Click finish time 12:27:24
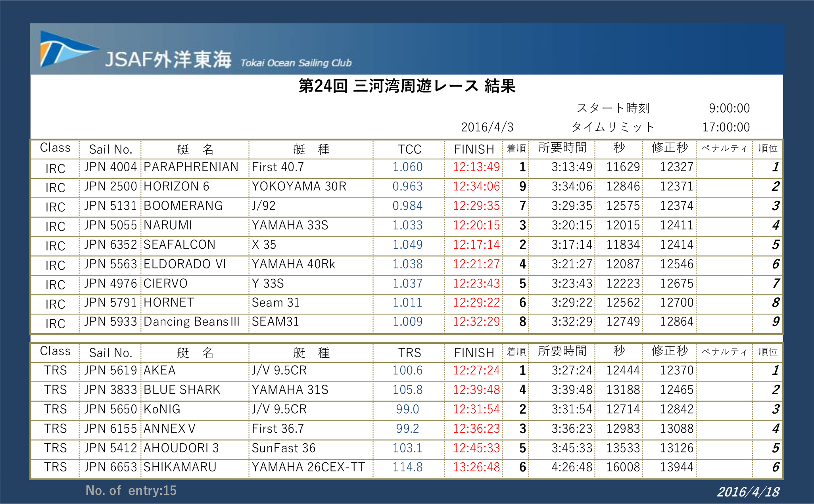This screenshot has width=814, height=504. pos(476,370)
